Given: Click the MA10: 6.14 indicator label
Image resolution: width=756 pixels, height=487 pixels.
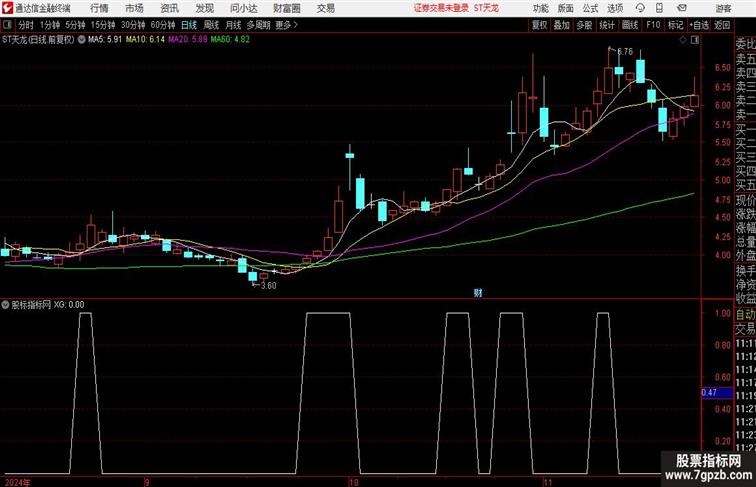Looking at the screenshot, I should coord(145,40).
